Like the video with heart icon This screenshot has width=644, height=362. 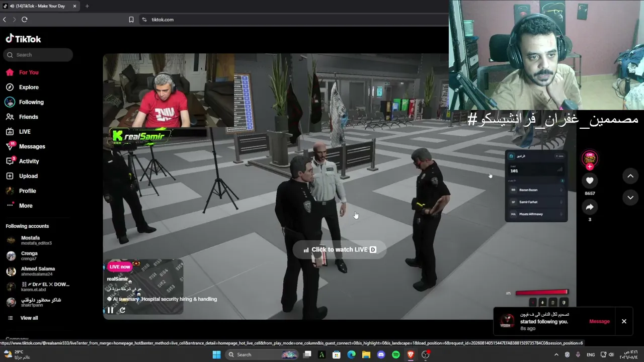click(x=590, y=180)
